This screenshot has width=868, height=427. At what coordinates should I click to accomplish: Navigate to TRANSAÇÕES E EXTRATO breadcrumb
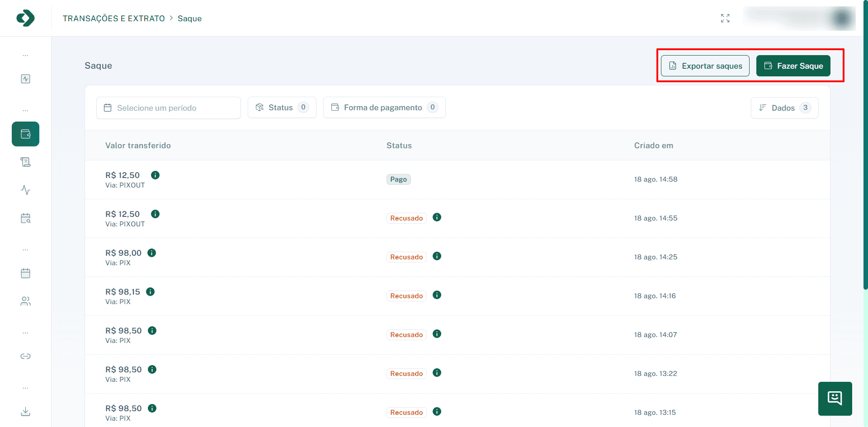pyautogui.click(x=113, y=18)
